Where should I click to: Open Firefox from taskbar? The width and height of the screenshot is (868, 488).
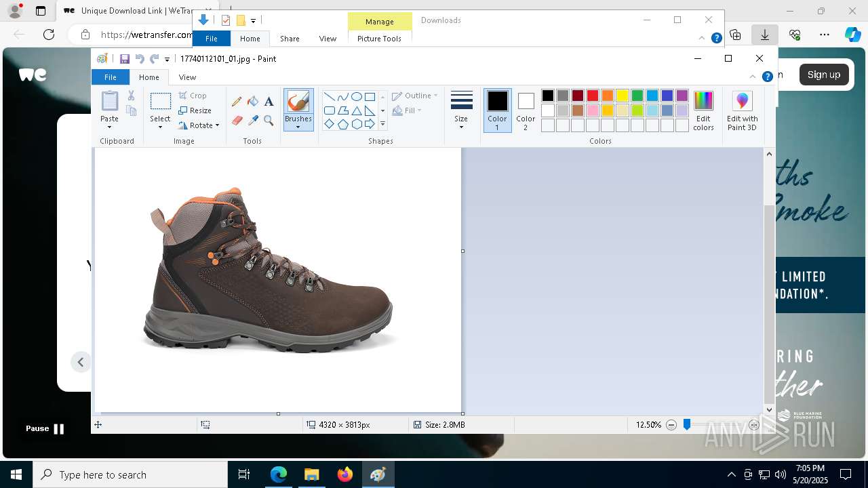[345, 474]
